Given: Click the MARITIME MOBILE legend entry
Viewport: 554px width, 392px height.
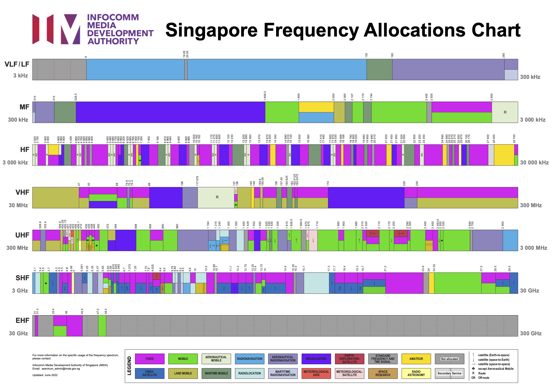Looking at the screenshot, I should click(216, 373).
